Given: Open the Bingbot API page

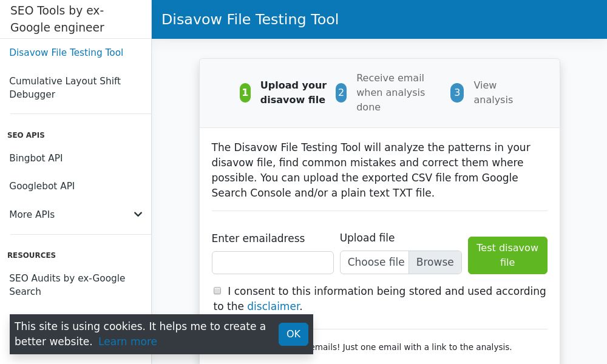Looking at the screenshot, I should (x=36, y=158).
